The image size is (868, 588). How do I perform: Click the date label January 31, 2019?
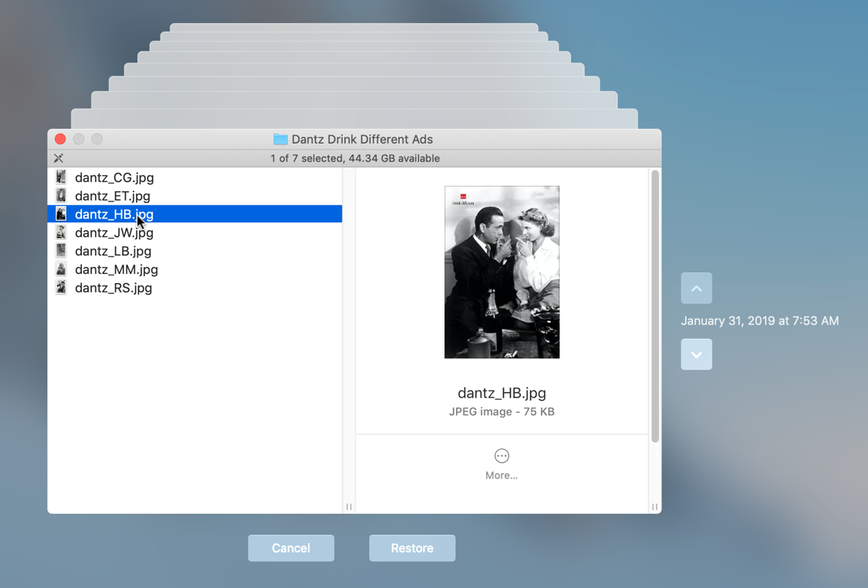760,320
